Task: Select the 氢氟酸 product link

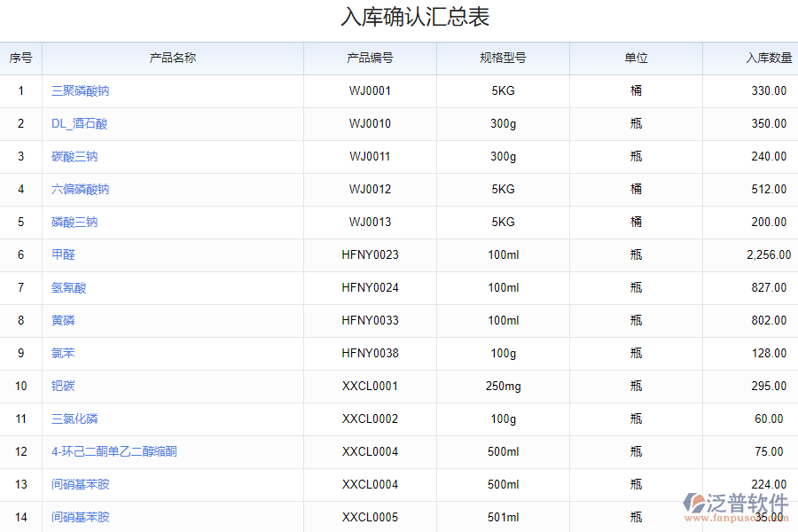Action: tap(69, 288)
